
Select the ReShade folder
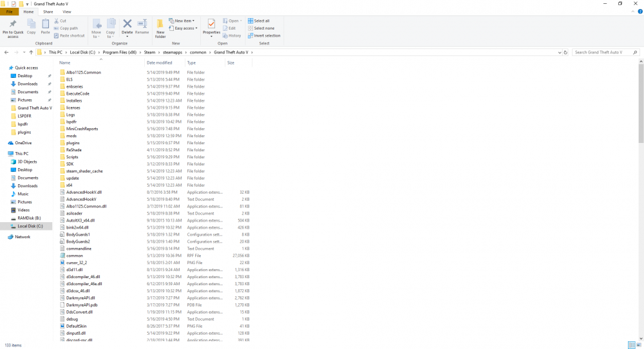74,150
